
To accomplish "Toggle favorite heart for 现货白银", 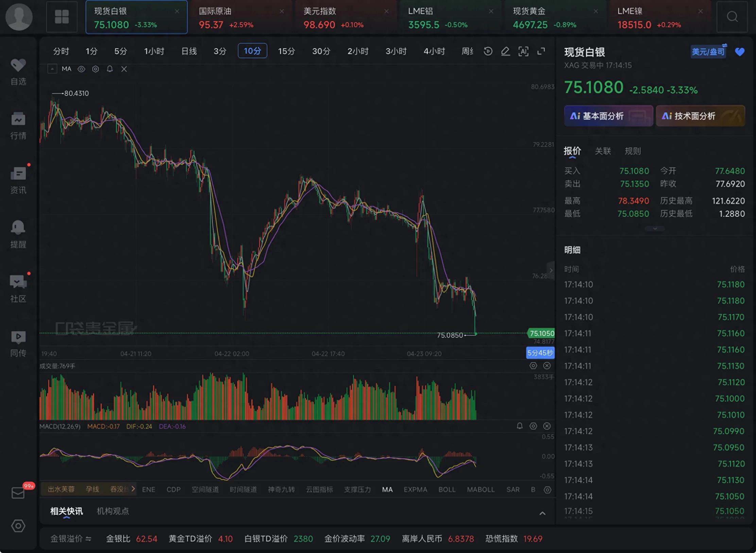I will pos(740,52).
